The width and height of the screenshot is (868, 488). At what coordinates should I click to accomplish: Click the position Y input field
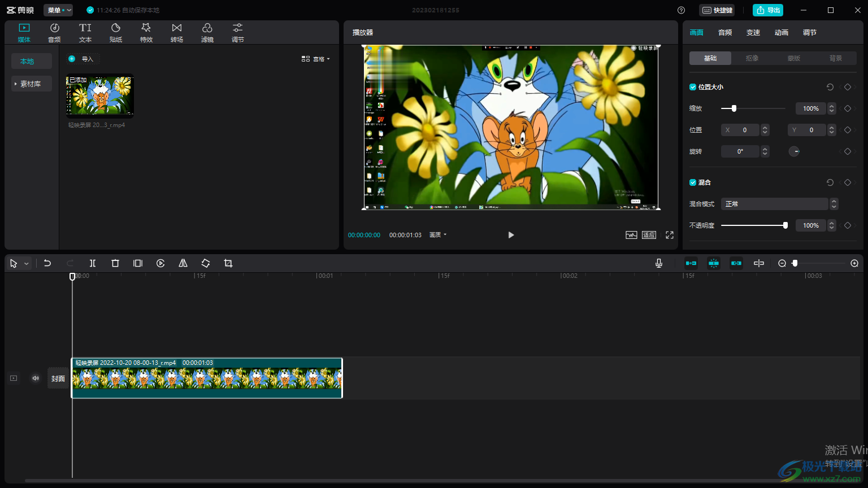point(808,130)
